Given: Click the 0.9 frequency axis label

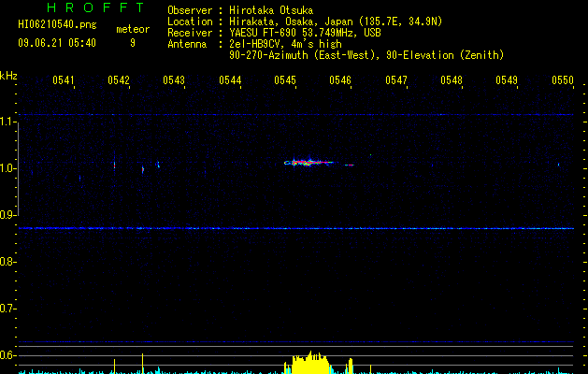Looking at the screenshot, I should pyautogui.click(x=7, y=215).
